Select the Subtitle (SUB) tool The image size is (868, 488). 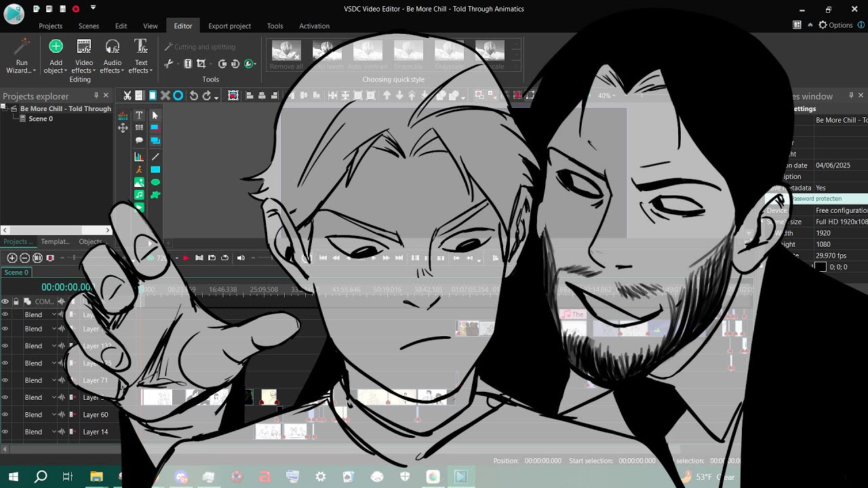tap(139, 127)
